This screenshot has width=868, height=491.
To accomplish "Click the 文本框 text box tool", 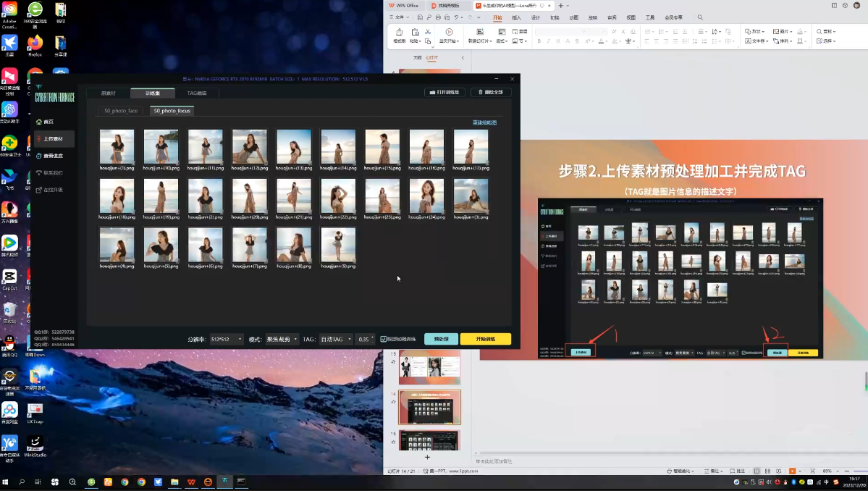I will tap(755, 41).
